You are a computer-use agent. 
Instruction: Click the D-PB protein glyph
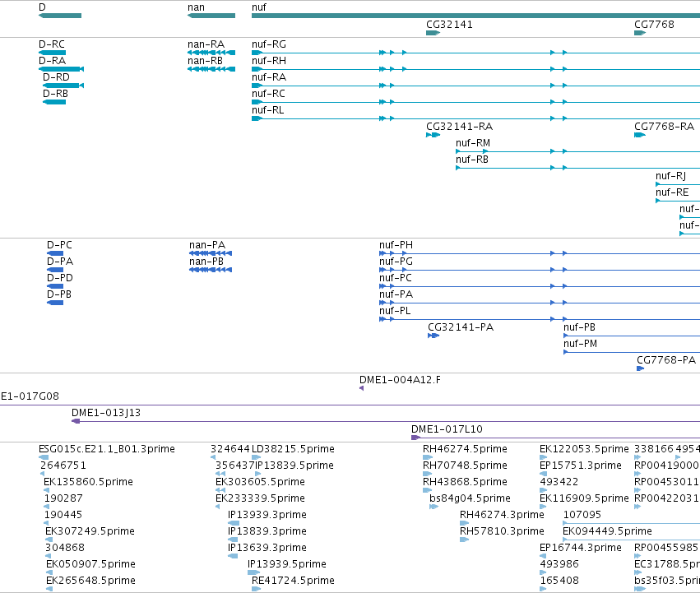coord(55,303)
